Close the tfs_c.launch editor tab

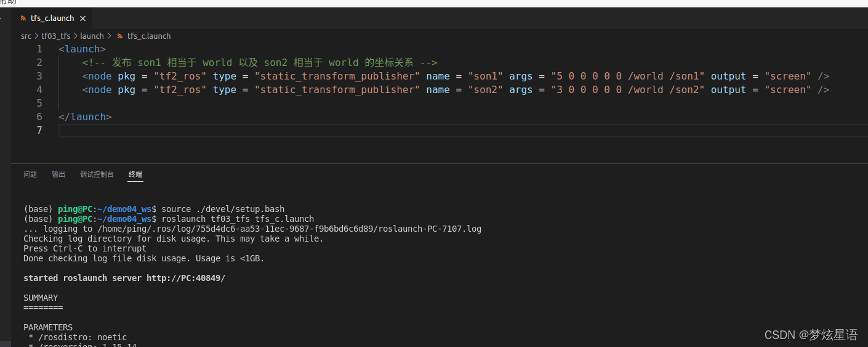pos(83,18)
